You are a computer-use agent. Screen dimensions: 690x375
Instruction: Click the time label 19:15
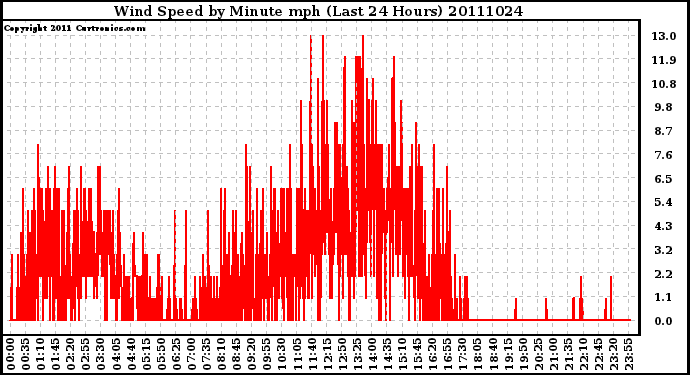tap(508, 355)
